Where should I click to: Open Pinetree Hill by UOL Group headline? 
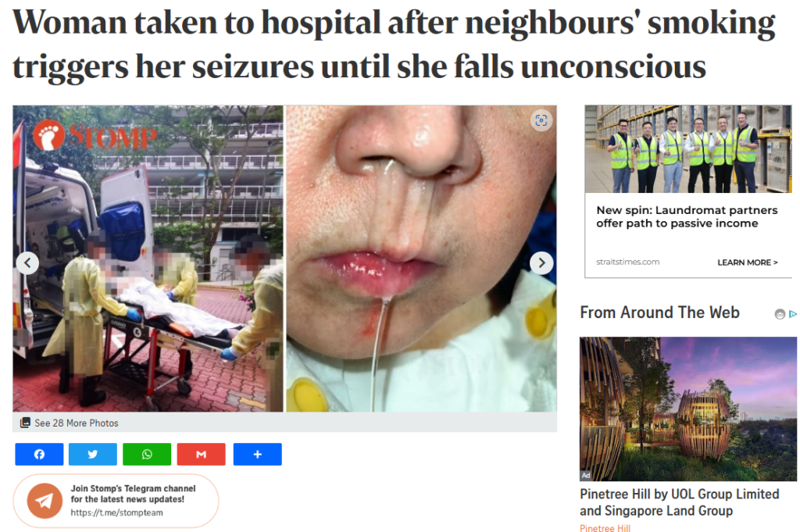(x=680, y=502)
